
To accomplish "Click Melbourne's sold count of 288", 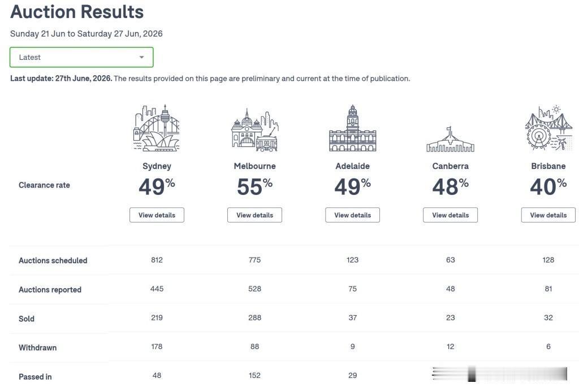I will (x=255, y=318).
